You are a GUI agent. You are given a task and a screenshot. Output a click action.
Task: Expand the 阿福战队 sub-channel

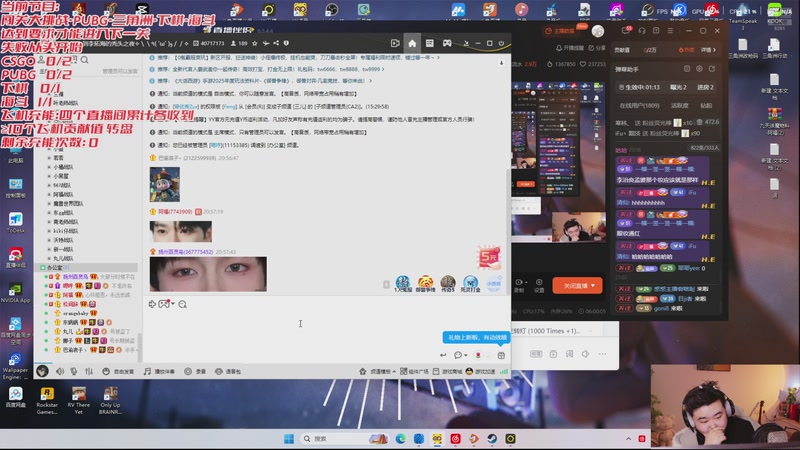pyautogui.click(x=49, y=194)
